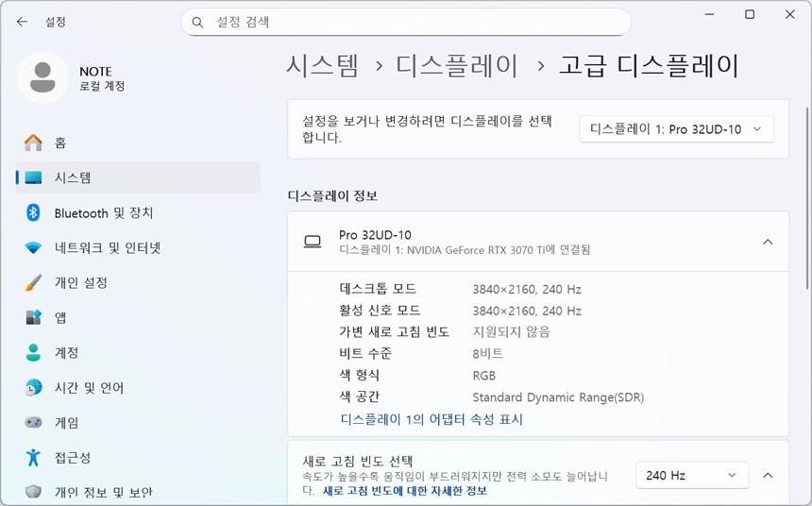Click the Home (홈) house icon

[x=33, y=143]
